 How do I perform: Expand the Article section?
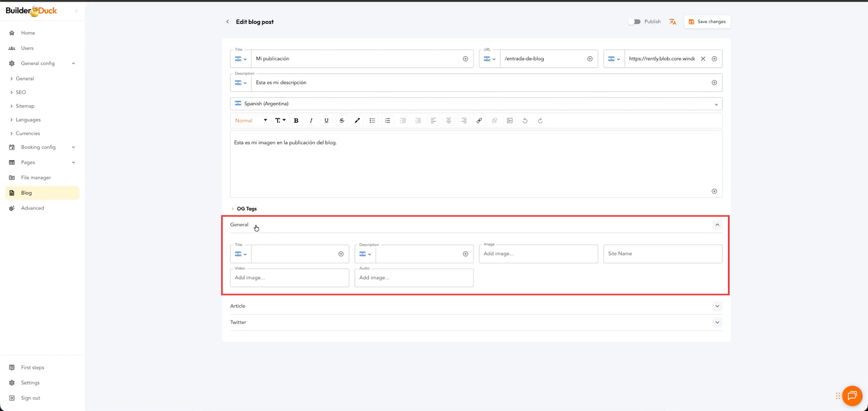tap(717, 306)
